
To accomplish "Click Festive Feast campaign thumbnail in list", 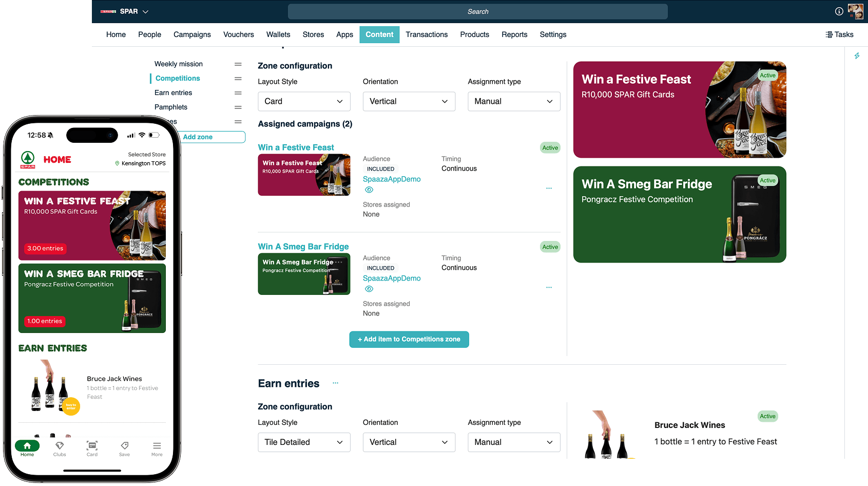I will [304, 175].
